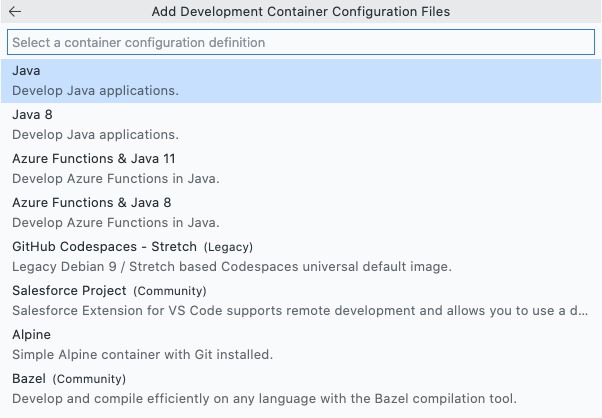Click the highlighted 'Develop Java applications.' description
This screenshot has height=418, width=602.
(x=95, y=90)
